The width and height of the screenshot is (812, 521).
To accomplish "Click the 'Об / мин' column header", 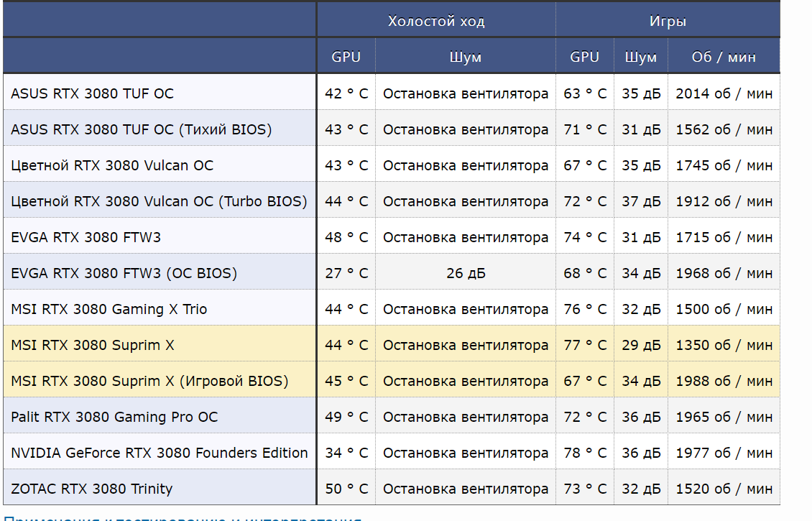I will click(x=724, y=57).
